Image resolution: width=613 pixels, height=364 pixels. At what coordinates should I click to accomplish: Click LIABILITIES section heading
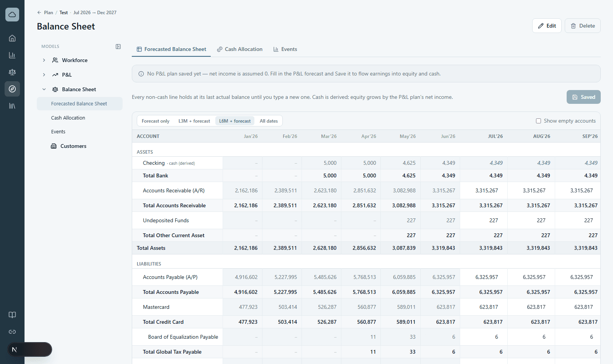pos(149,264)
